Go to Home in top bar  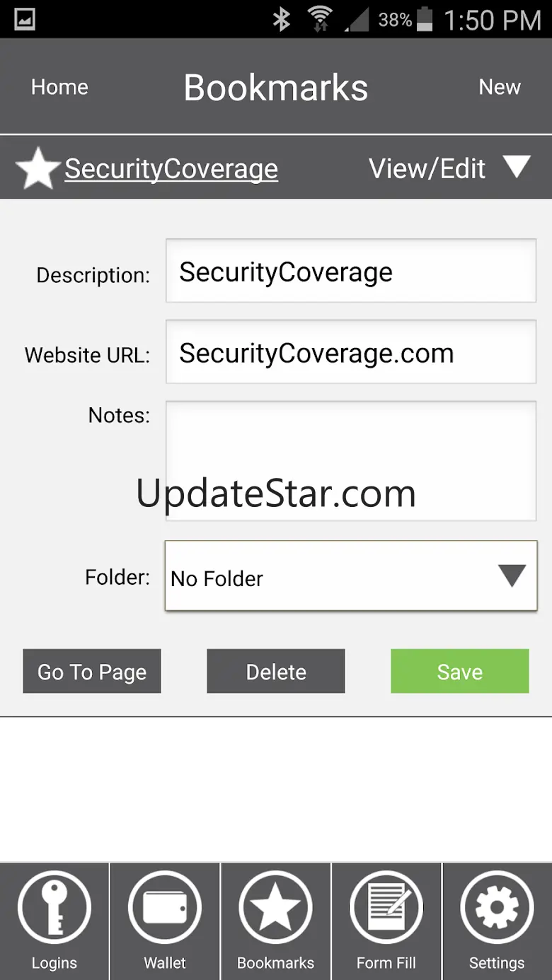(60, 87)
